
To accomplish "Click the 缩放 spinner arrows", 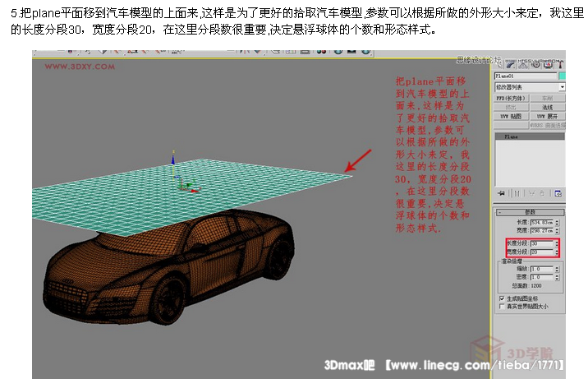I will tap(558, 269).
